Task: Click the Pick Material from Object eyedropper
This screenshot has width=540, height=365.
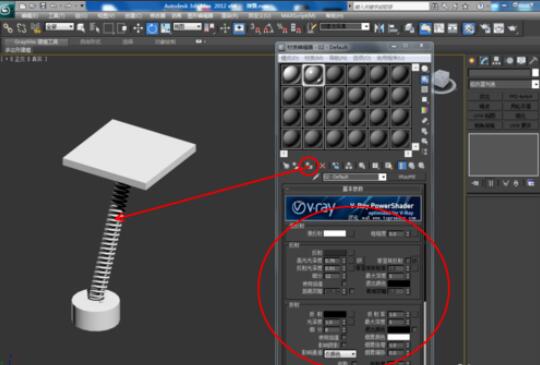Action: (x=315, y=177)
